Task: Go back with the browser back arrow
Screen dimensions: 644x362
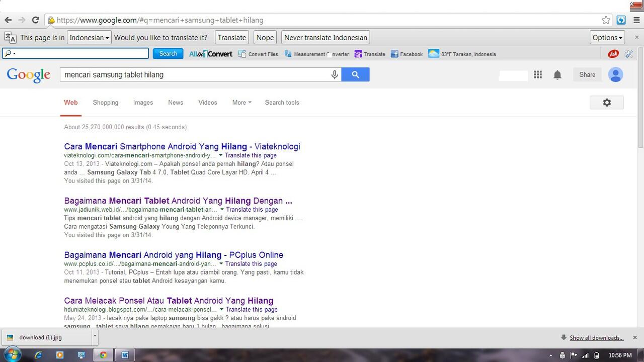Action: tap(8, 20)
